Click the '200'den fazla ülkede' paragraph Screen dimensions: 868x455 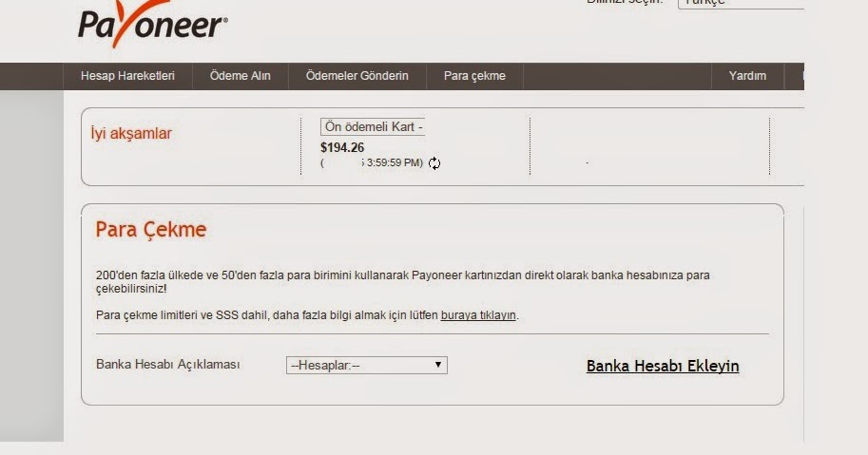click(402, 282)
